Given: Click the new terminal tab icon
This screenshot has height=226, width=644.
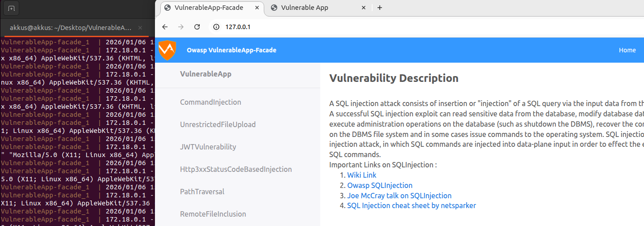Looking at the screenshot, I should 11,8.
